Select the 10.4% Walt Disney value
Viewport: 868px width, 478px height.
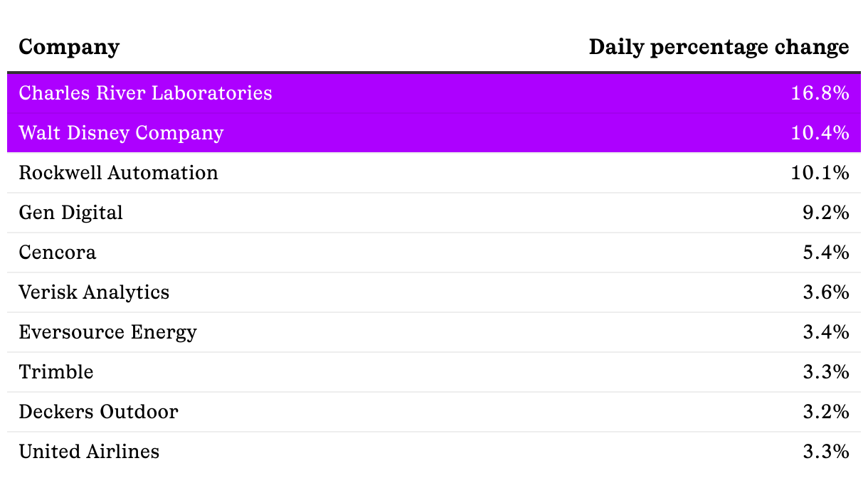(820, 133)
